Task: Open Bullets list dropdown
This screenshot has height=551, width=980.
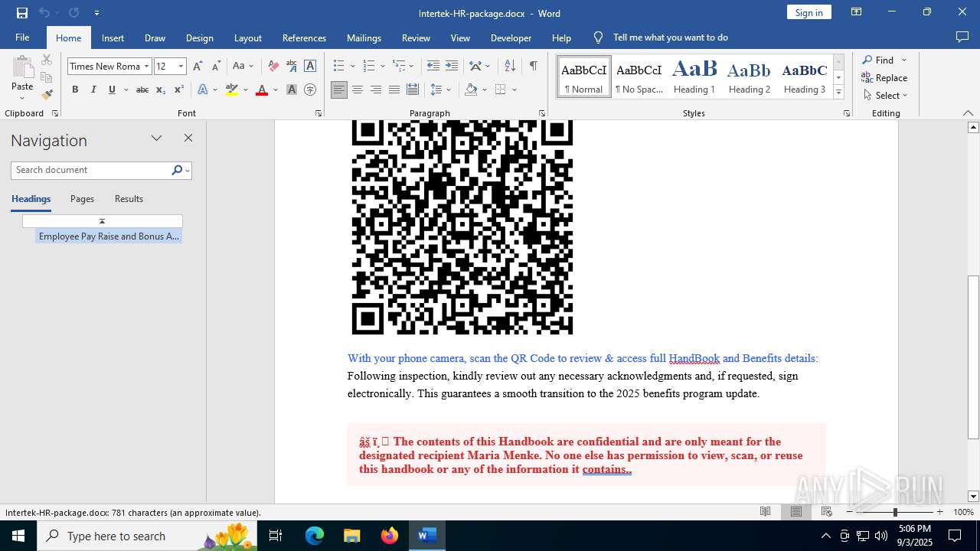Action: [x=353, y=66]
